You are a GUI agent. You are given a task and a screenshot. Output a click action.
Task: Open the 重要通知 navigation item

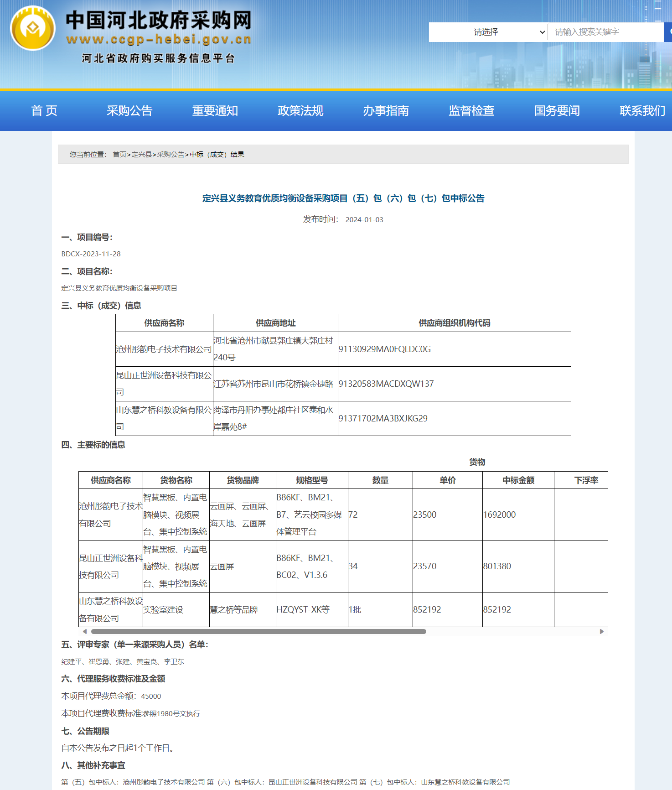click(x=215, y=111)
